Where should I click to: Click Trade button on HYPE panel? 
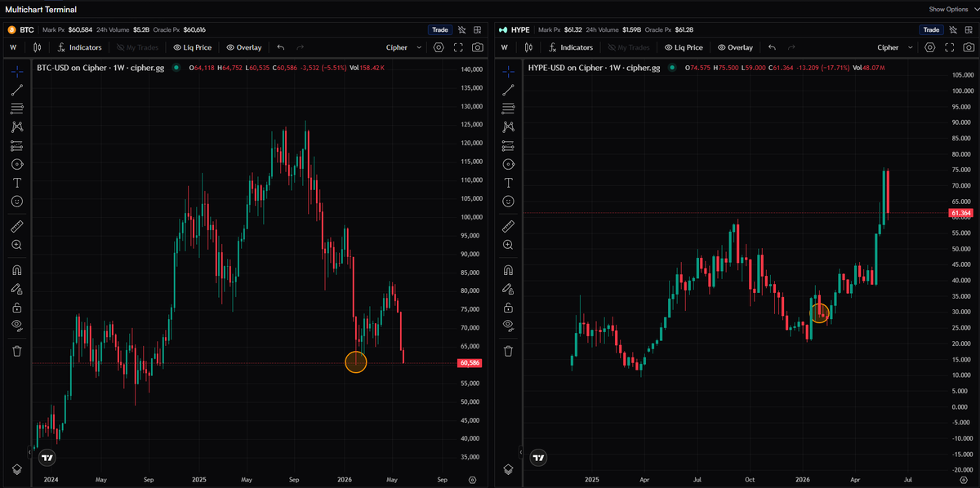click(x=931, y=29)
